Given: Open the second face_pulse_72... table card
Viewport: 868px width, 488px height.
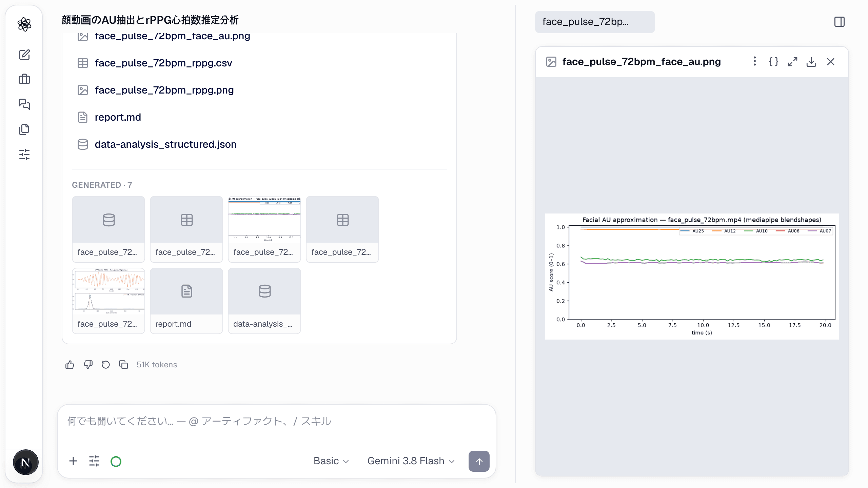Looking at the screenshot, I should 186,229.
